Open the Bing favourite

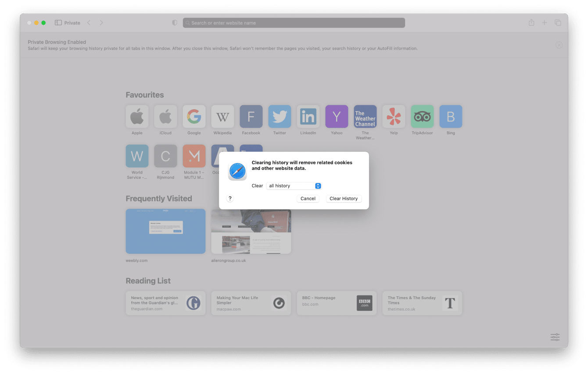[451, 116]
